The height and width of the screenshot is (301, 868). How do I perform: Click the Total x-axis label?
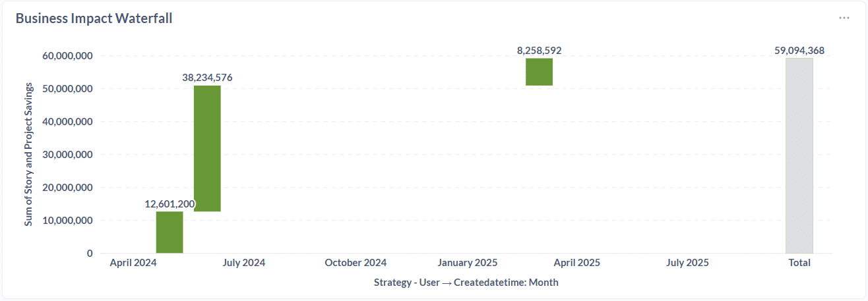799,263
